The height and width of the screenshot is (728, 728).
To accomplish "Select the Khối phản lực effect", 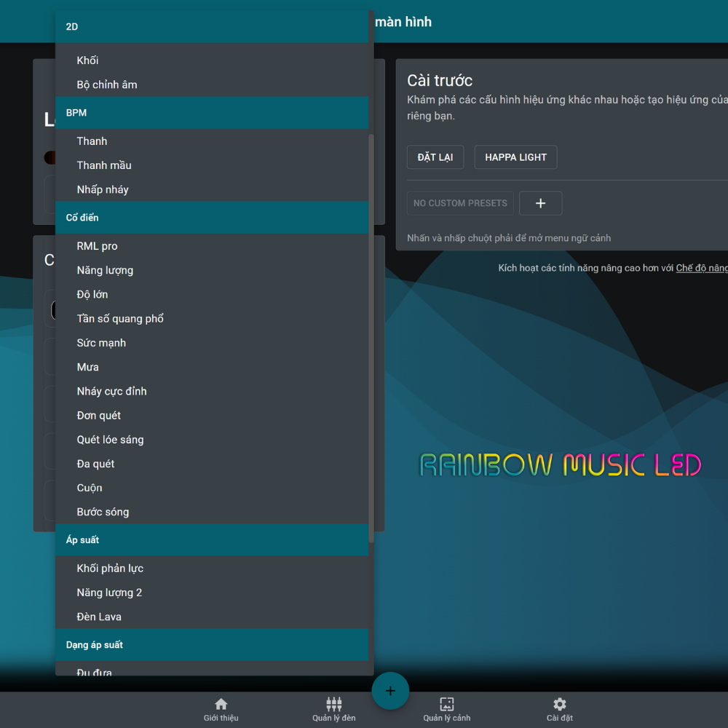I will coord(110,569).
